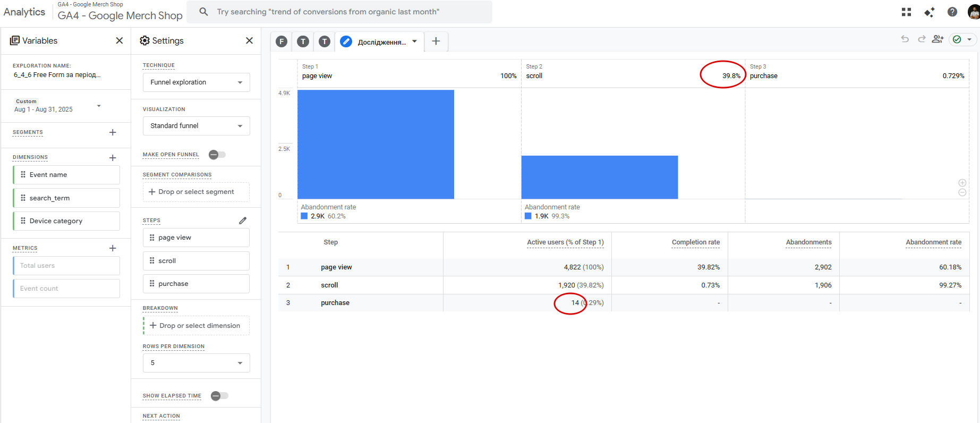Select the Total users metric

click(x=66, y=266)
